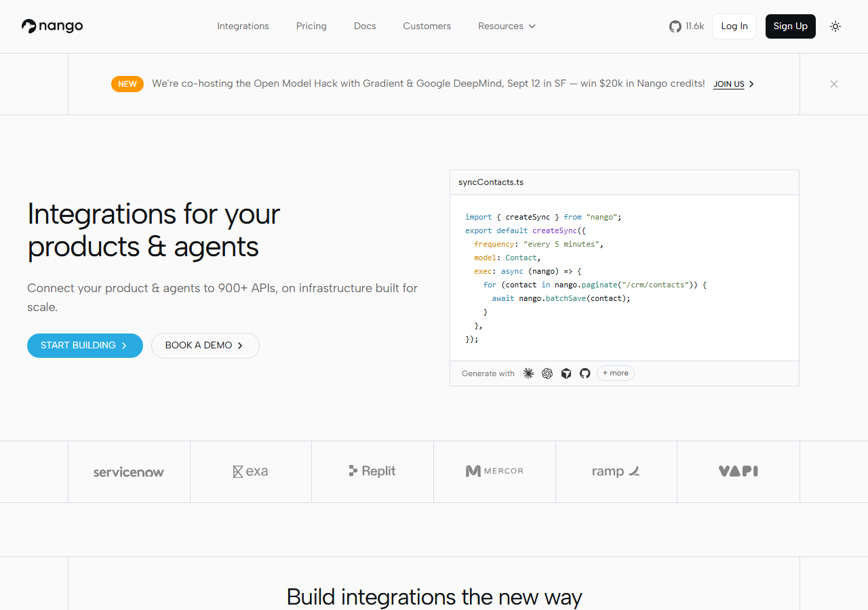Click the Nango logo in the header
Viewport: 868px width, 610px height.
coord(52,26)
